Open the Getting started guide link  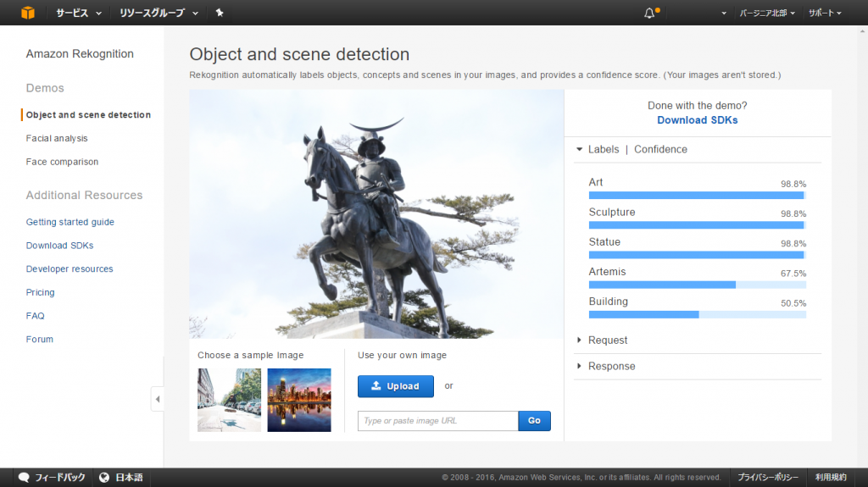point(70,222)
